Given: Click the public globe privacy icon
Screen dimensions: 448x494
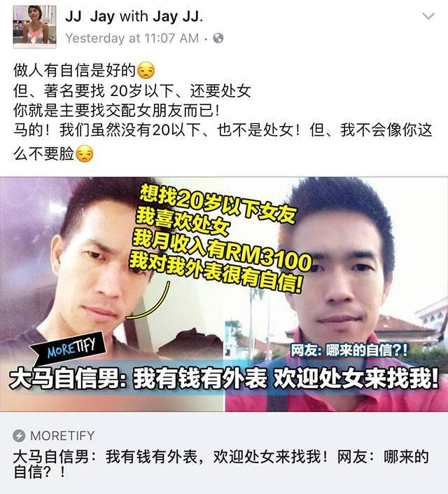Looking at the screenshot, I should (218, 38).
